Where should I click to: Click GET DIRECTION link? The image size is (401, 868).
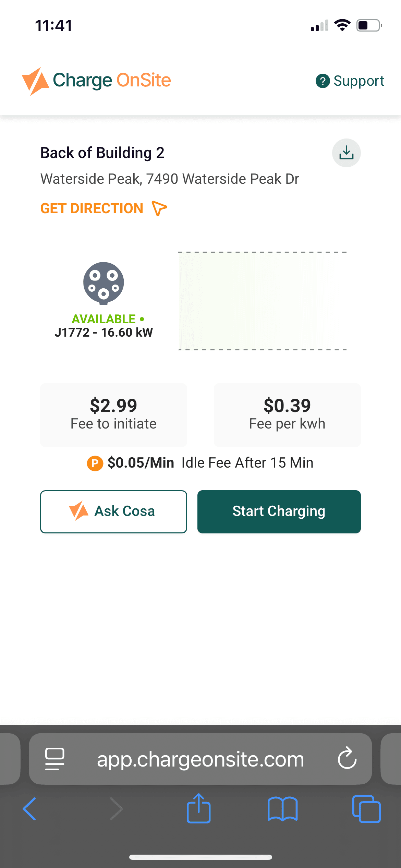[92, 208]
